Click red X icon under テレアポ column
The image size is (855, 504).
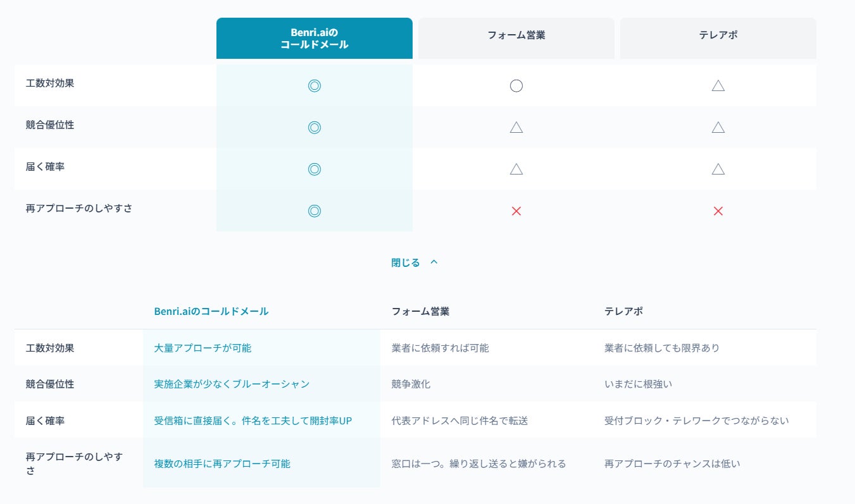718,211
